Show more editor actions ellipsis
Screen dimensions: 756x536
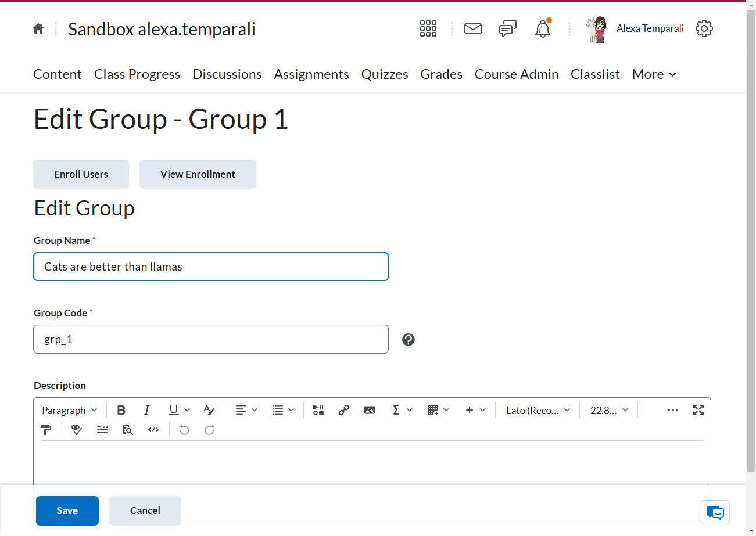(673, 411)
